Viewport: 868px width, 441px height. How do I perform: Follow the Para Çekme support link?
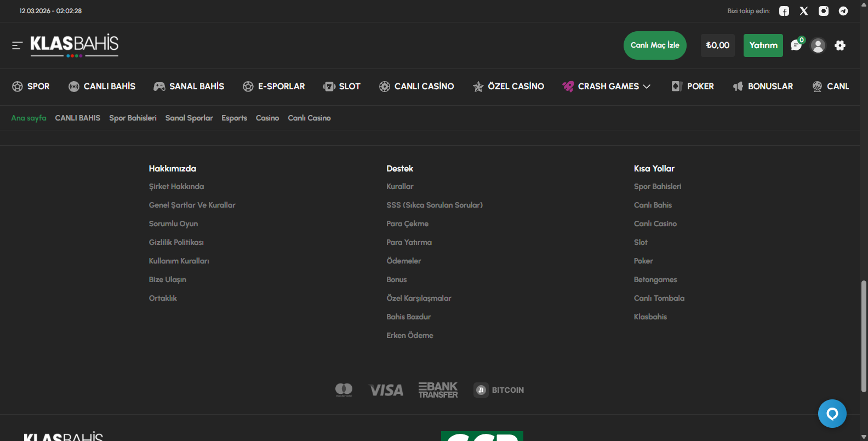[407, 224]
